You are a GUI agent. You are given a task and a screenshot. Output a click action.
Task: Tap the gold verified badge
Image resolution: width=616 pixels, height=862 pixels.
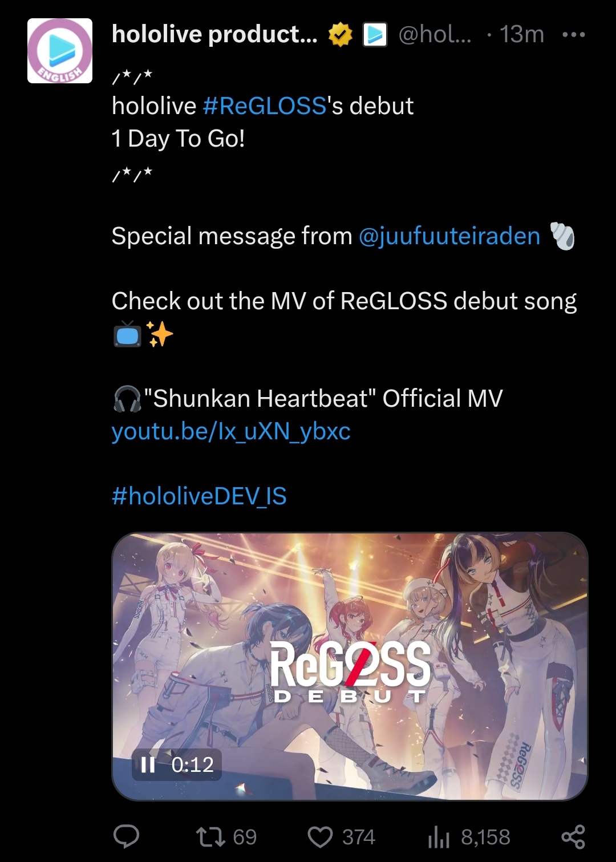[341, 35]
